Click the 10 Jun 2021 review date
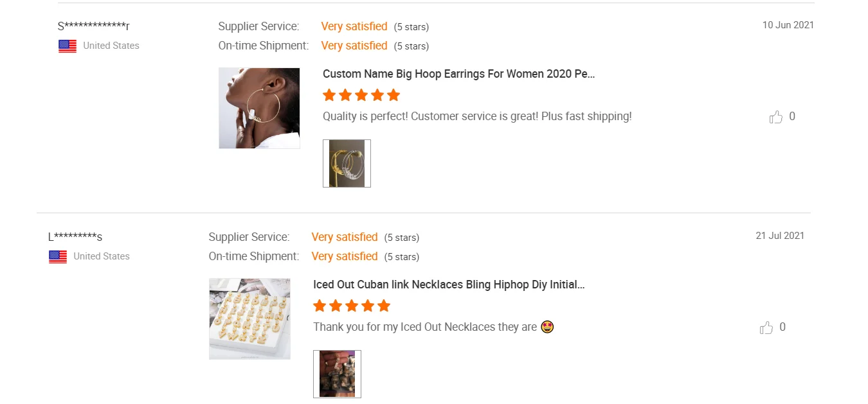The image size is (868, 404). pyautogui.click(x=788, y=25)
